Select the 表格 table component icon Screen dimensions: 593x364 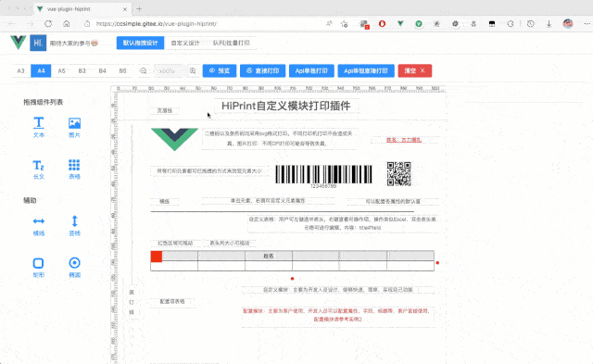tap(74, 165)
